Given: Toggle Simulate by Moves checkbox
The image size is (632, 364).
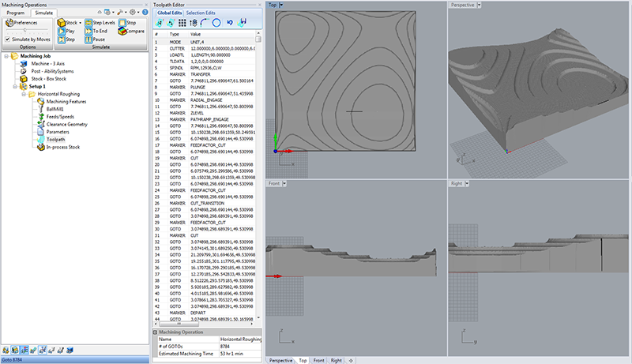Looking at the screenshot, I should tap(8, 39).
